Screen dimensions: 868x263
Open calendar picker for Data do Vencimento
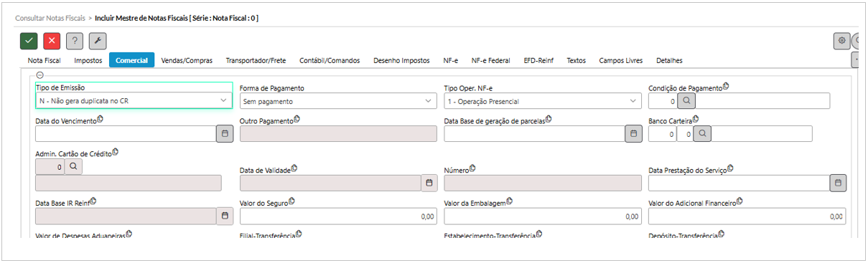(x=225, y=134)
